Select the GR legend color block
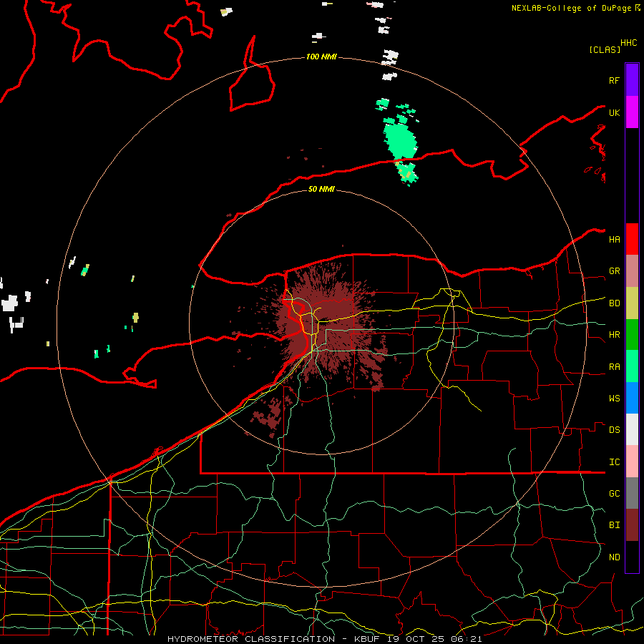The width and height of the screenshot is (644, 644). coord(632,271)
